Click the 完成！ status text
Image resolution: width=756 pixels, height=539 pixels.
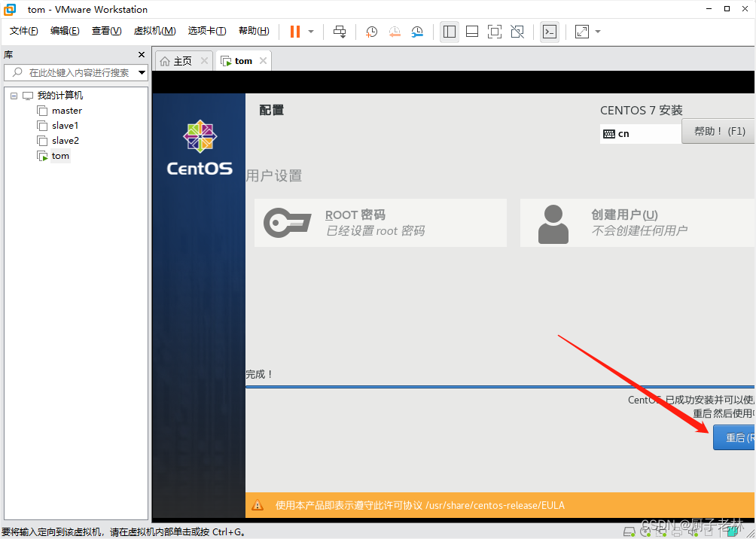pos(259,374)
